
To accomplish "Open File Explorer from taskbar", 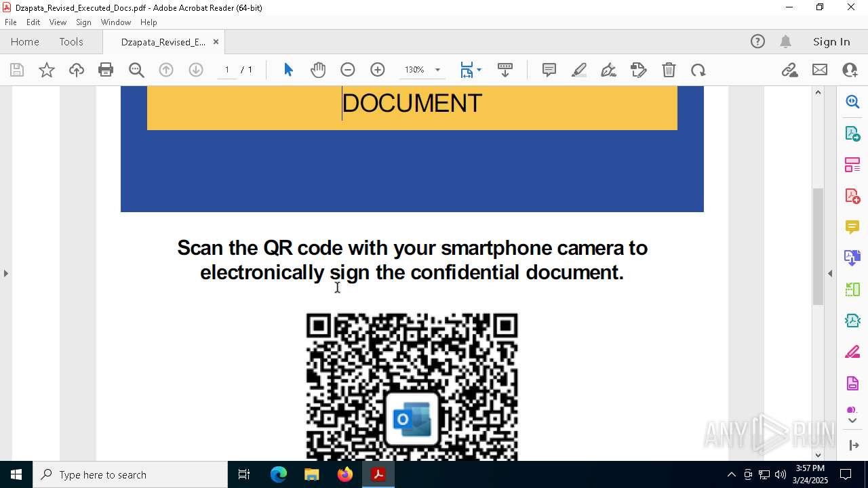I will pyautogui.click(x=311, y=474).
